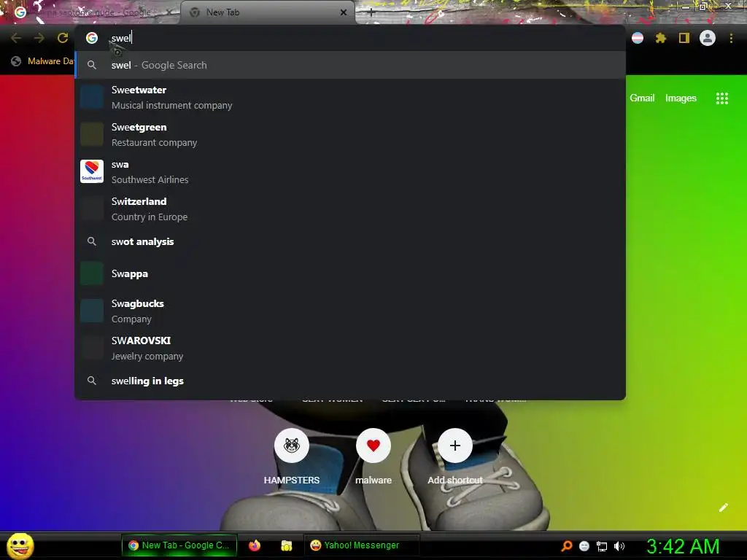
Task: Select the Swappa suggestion
Action: coord(350,274)
